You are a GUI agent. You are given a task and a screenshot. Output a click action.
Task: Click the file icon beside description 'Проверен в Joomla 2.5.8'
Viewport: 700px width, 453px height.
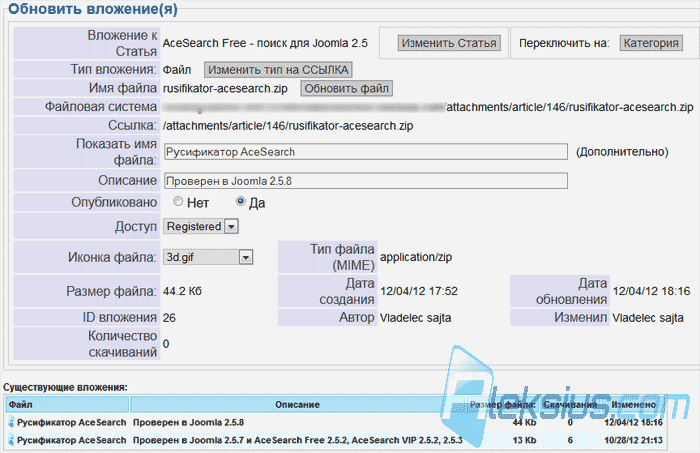click(x=11, y=422)
